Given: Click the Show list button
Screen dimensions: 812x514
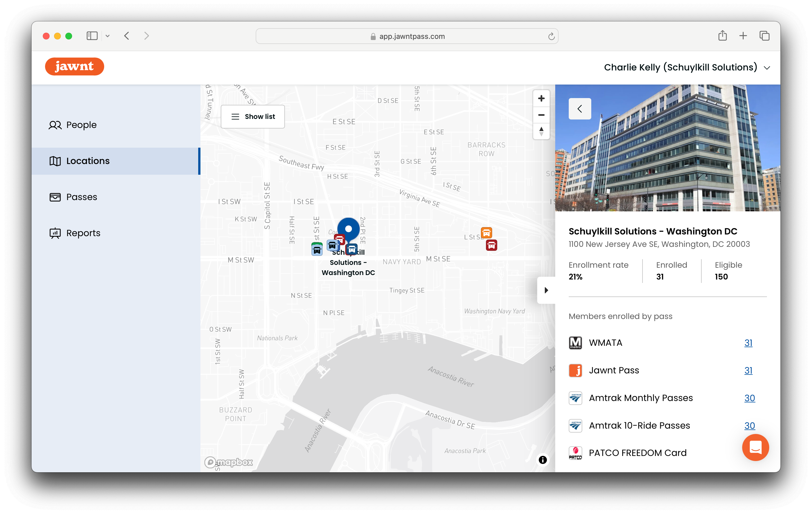Looking at the screenshot, I should (x=253, y=116).
